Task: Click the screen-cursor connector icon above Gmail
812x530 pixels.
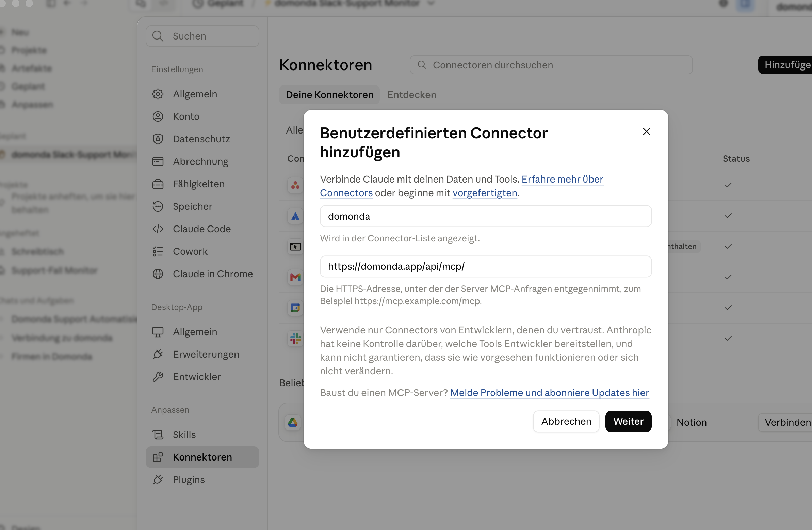Action: tap(295, 247)
